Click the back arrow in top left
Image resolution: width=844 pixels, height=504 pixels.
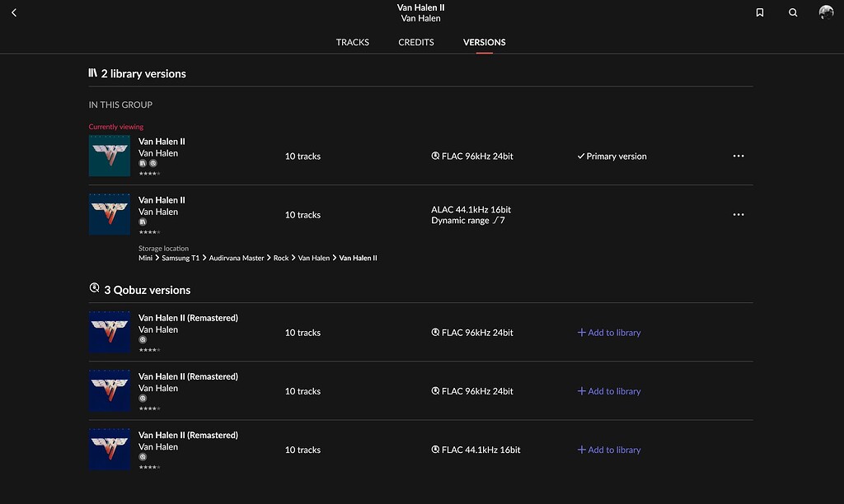pos(13,12)
